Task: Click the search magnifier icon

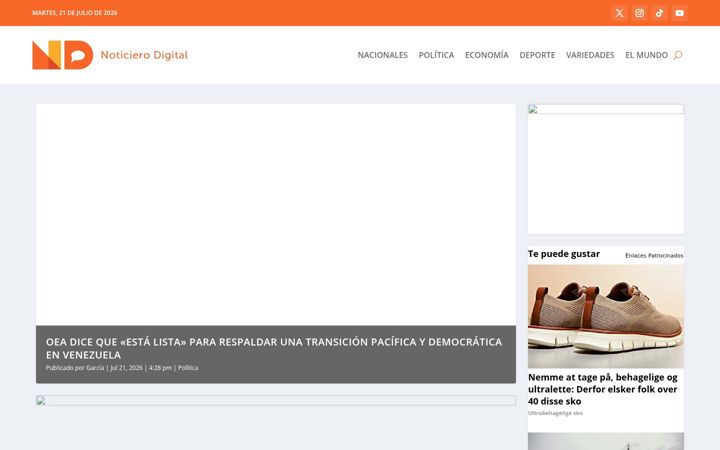Action: coord(678,55)
